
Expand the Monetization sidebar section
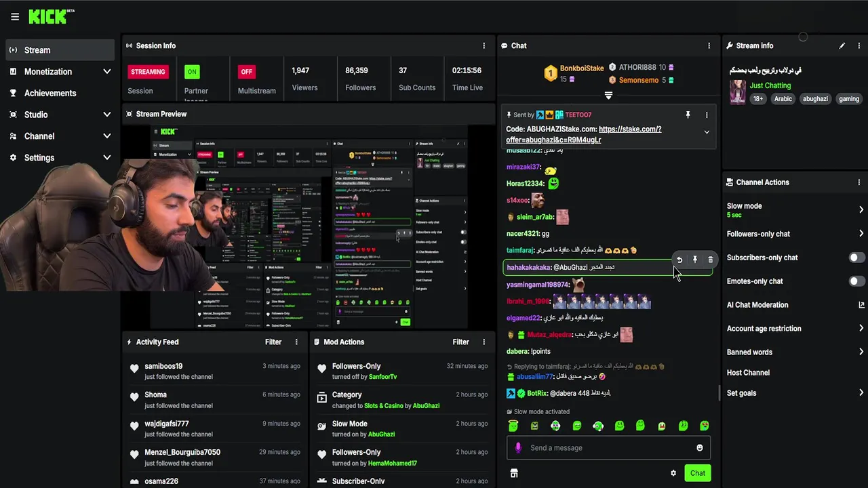tap(106, 71)
